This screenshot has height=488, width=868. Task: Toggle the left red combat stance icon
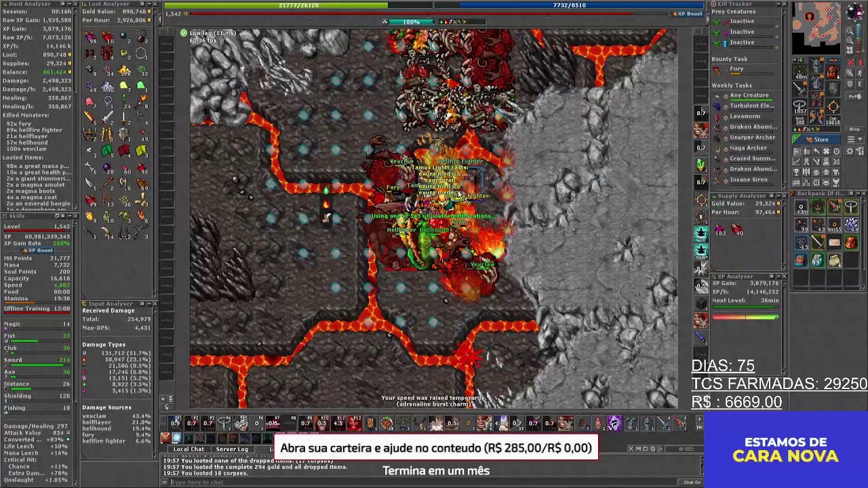(850, 62)
